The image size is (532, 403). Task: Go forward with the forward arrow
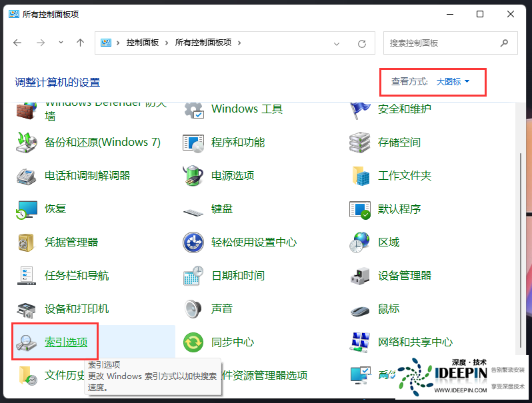coord(41,43)
